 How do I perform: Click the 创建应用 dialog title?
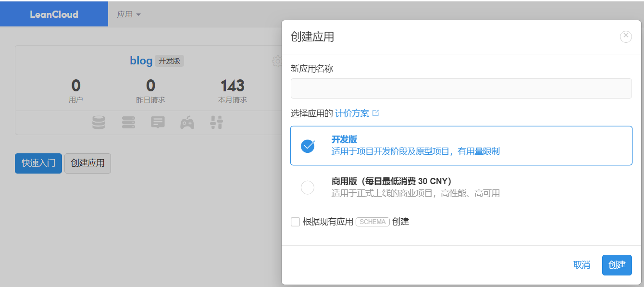click(x=312, y=37)
